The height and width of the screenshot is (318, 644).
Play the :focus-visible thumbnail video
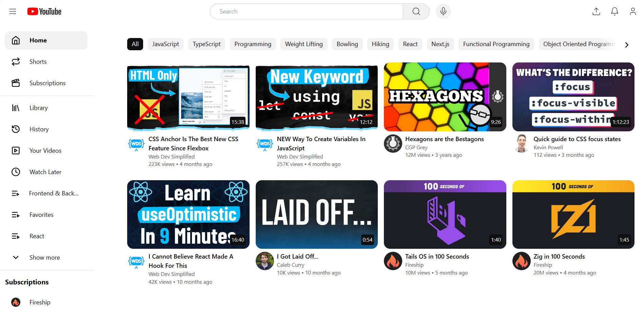click(573, 97)
